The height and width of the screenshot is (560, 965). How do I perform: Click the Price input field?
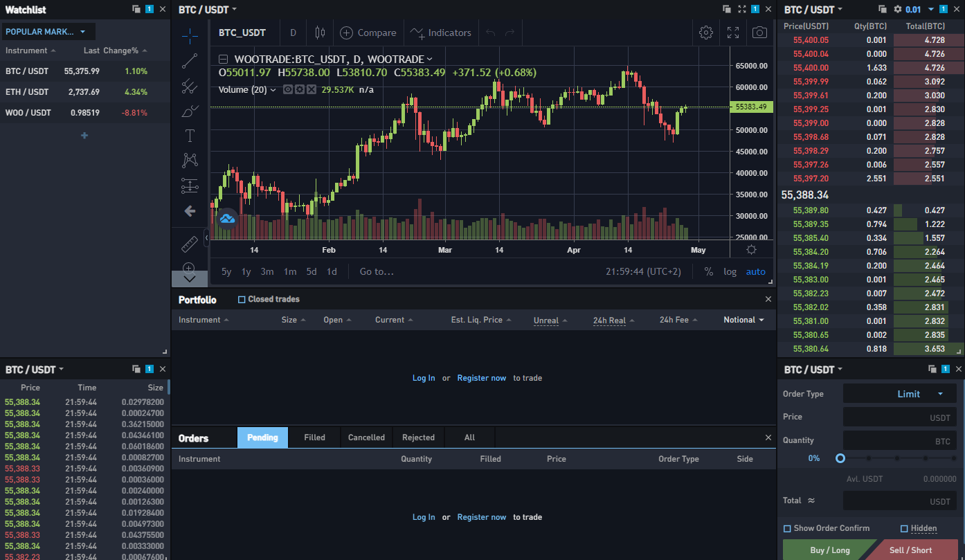(900, 417)
